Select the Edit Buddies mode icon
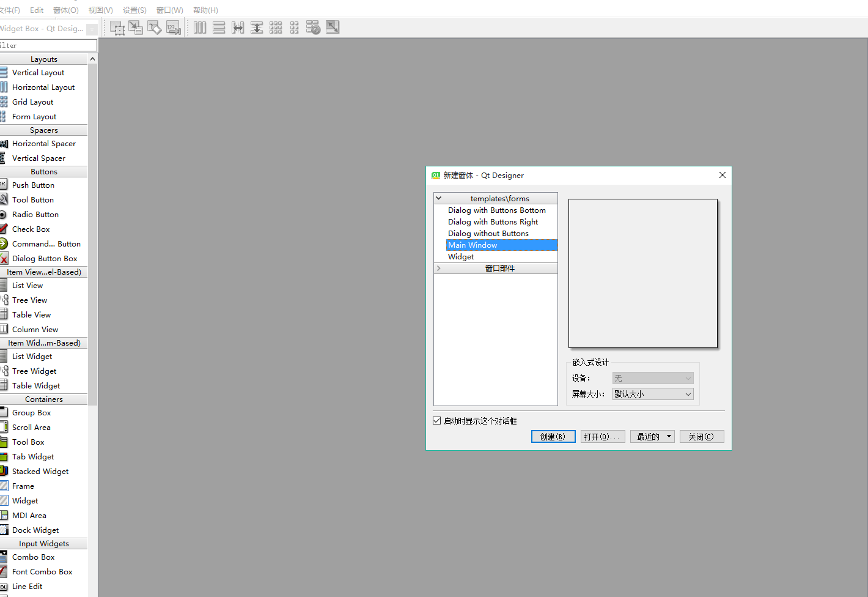868x597 pixels. (154, 27)
